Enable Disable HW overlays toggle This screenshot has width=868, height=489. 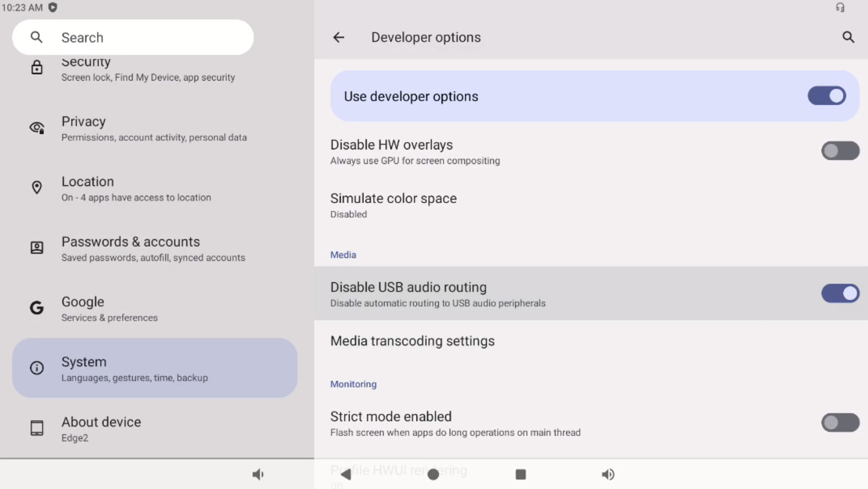point(840,151)
